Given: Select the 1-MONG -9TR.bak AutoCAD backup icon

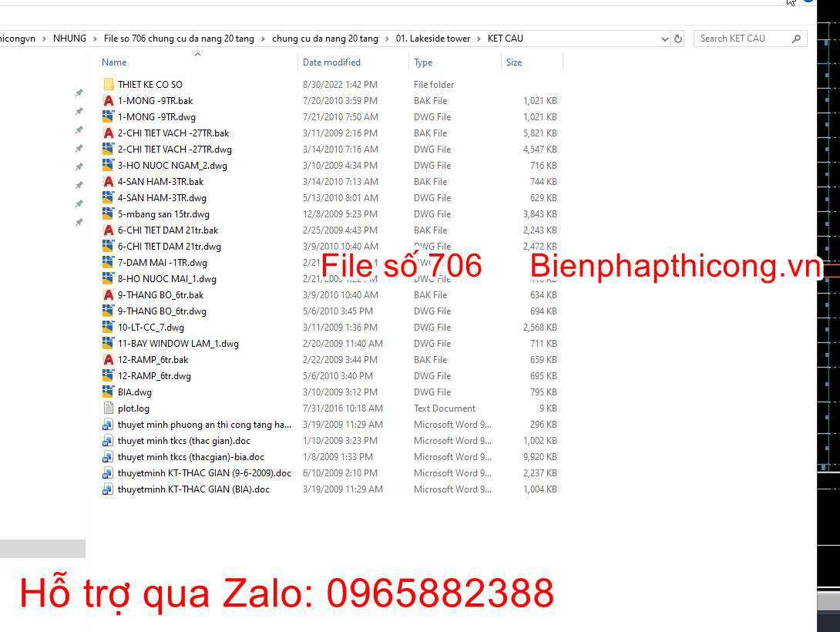Looking at the screenshot, I should coord(108,101).
